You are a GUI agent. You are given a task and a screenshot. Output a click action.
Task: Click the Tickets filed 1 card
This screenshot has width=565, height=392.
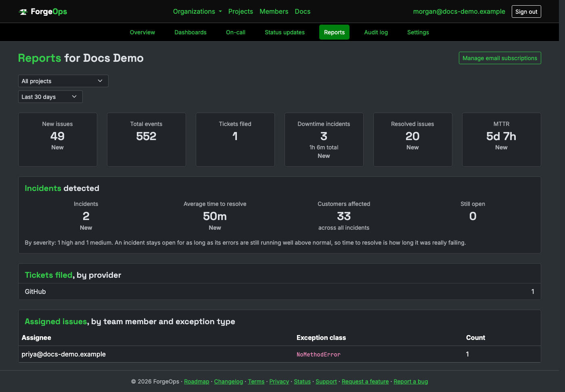[235, 140]
